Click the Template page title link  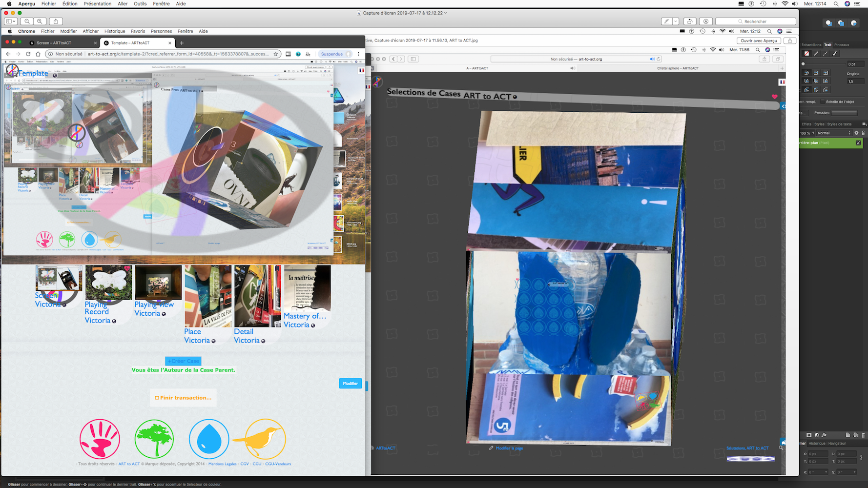click(x=33, y=73)
